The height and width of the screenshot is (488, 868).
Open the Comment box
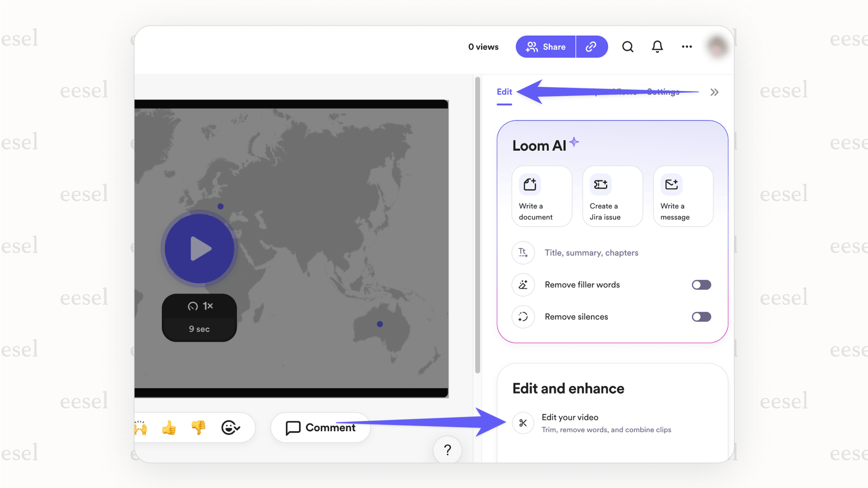[320, 428]
